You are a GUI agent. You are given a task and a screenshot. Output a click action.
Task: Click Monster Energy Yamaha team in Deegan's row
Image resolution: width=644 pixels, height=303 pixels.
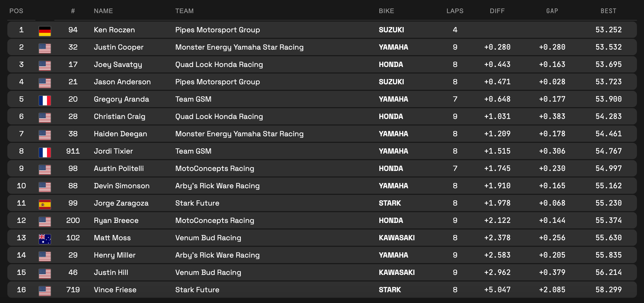coord(239,134)
